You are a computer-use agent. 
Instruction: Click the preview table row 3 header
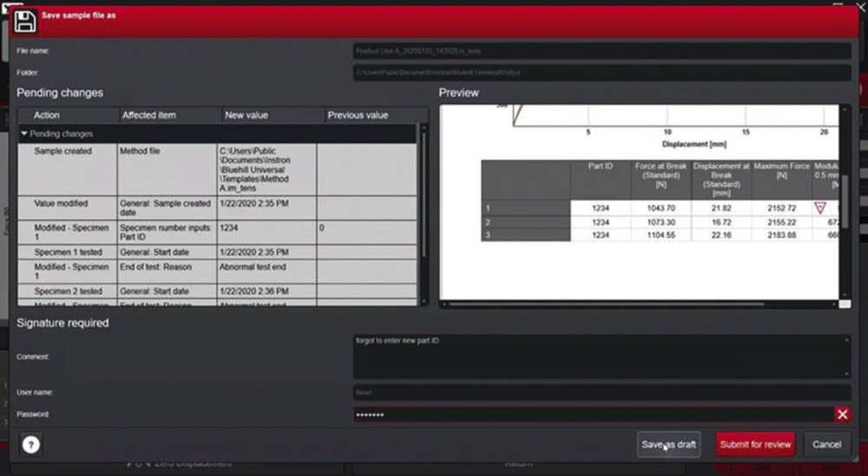click(526, 235)
